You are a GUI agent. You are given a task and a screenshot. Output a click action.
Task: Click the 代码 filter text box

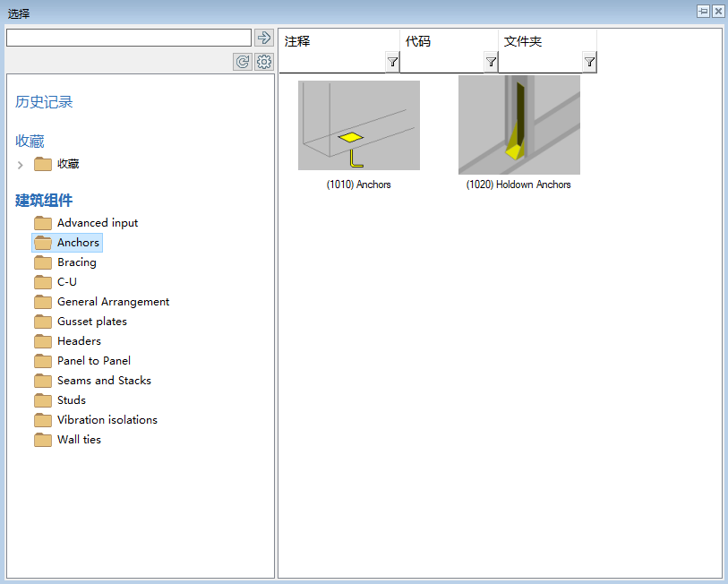pos(442,63)
